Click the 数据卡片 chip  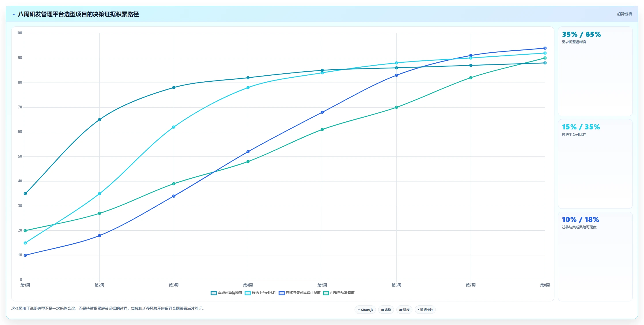425,310
